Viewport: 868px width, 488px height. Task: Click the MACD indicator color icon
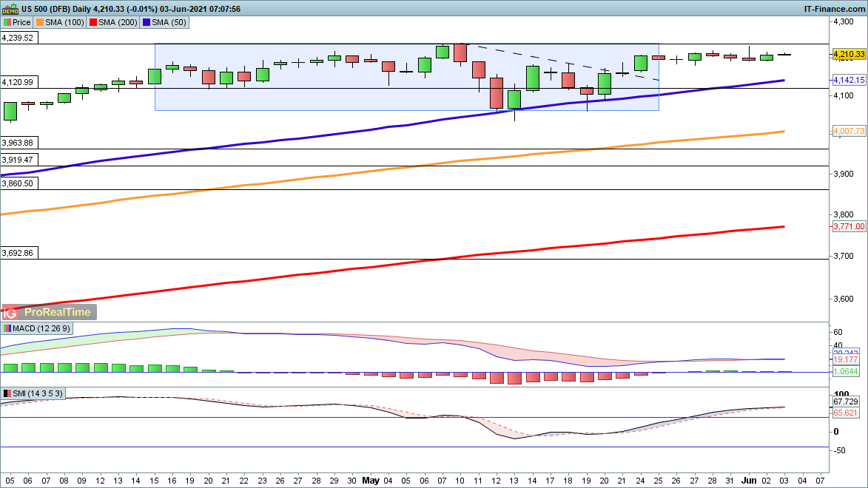coord(7,328)
